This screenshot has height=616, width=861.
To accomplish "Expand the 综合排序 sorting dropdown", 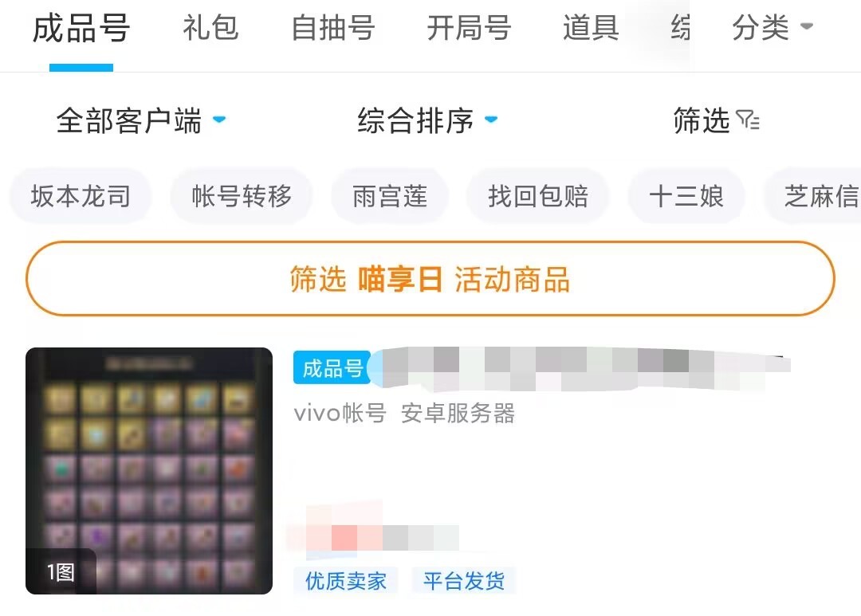I will click(428, 120).
